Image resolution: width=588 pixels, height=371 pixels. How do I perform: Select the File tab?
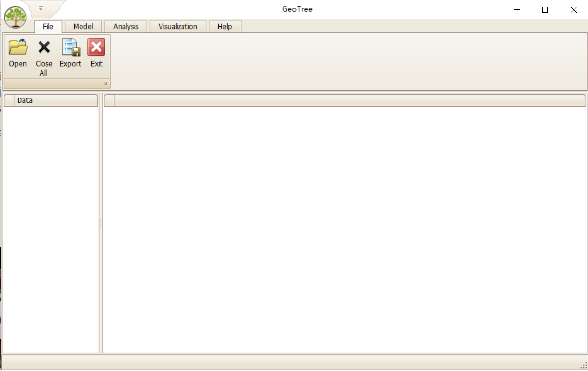pos(48,27)
